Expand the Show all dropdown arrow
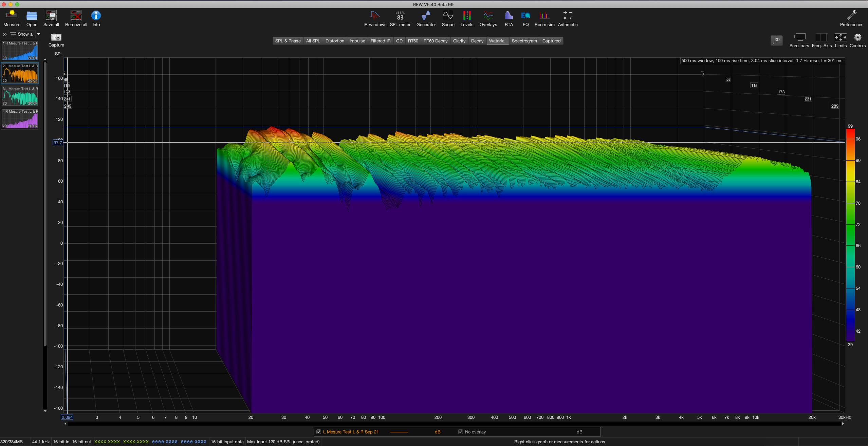 [38, 34]
